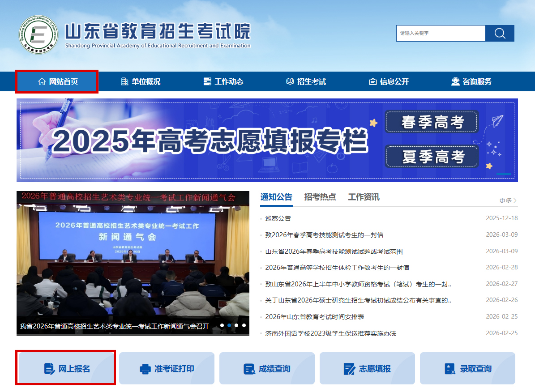Click the magnifying glass search button
Screen dimensions: 535x392
point(500,34)
